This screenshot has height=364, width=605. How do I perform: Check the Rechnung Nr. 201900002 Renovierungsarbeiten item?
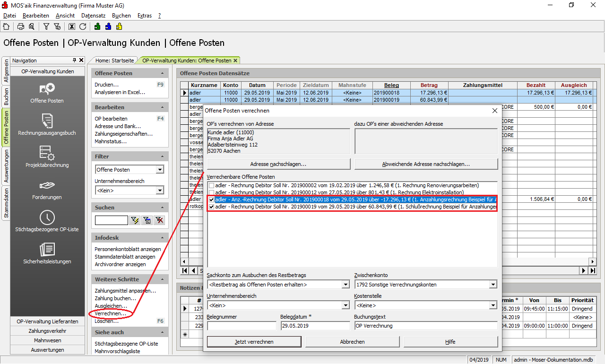(x=211, y=185)
